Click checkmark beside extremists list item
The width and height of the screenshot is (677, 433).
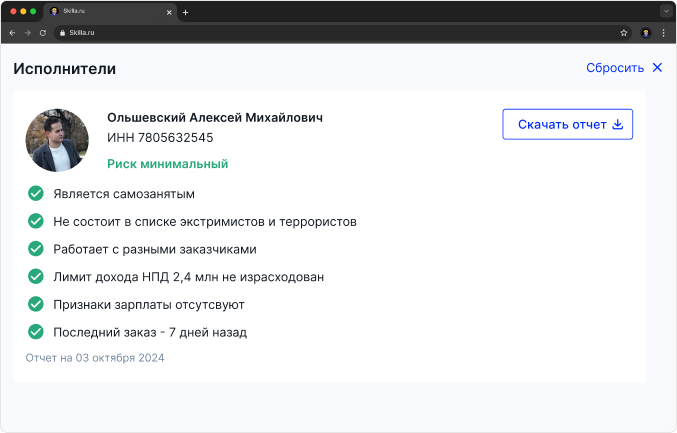click(36, 221)
